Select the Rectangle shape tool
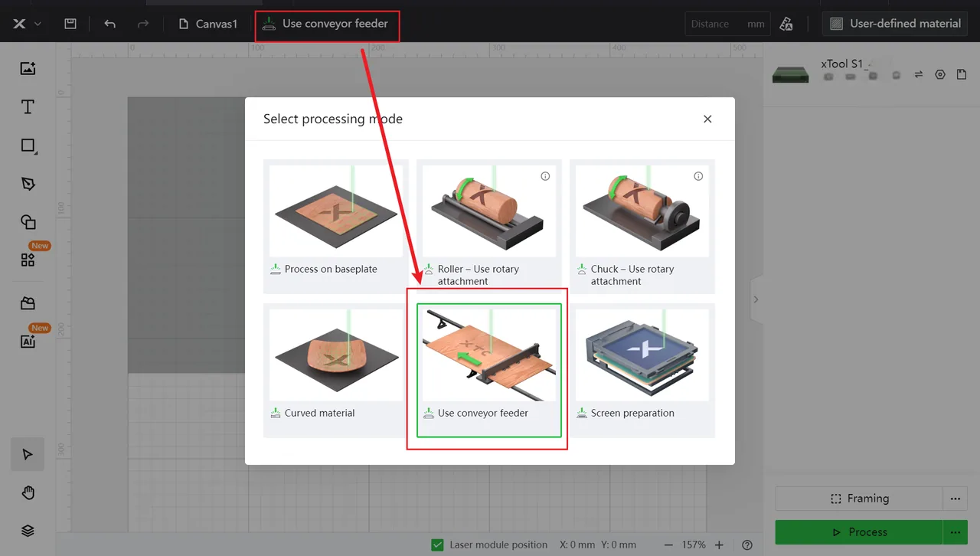Image resolution: width=980 pixels, height=556 pixels. [28, 146]
